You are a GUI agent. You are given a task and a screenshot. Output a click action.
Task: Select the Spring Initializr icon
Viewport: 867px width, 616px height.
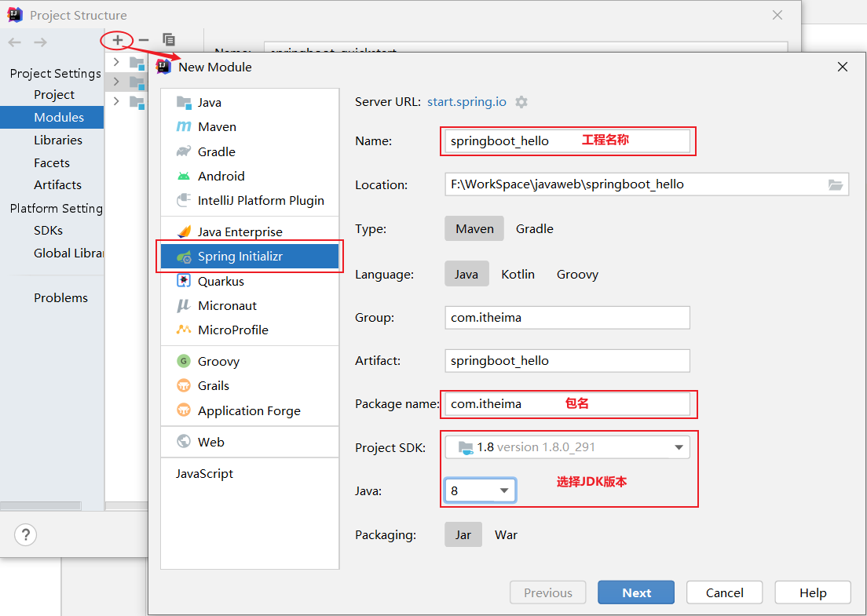click(x=184, y=257)
